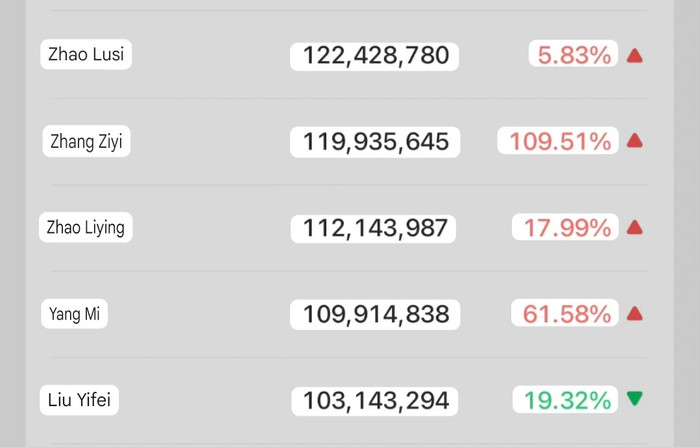This screenshot has width=700, height=447.
Task: Click the red up arrow beside 17.99%
Action: [x=634, y=228]
